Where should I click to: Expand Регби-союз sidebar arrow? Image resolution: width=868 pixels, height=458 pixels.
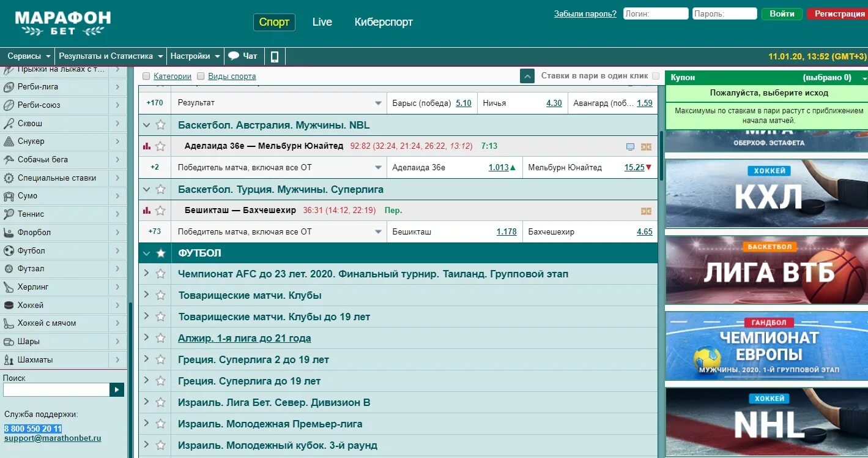pos(117,105)
